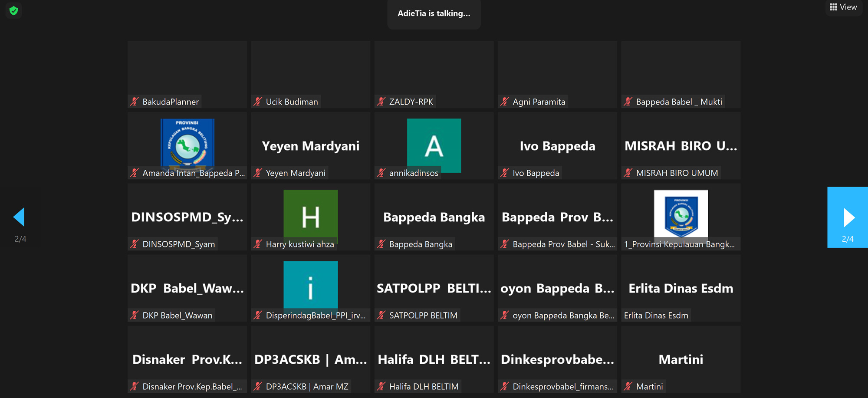Select the annikadinsos teal avatar
The height and width of the screenshot is (398, 868).
(434, 145)
